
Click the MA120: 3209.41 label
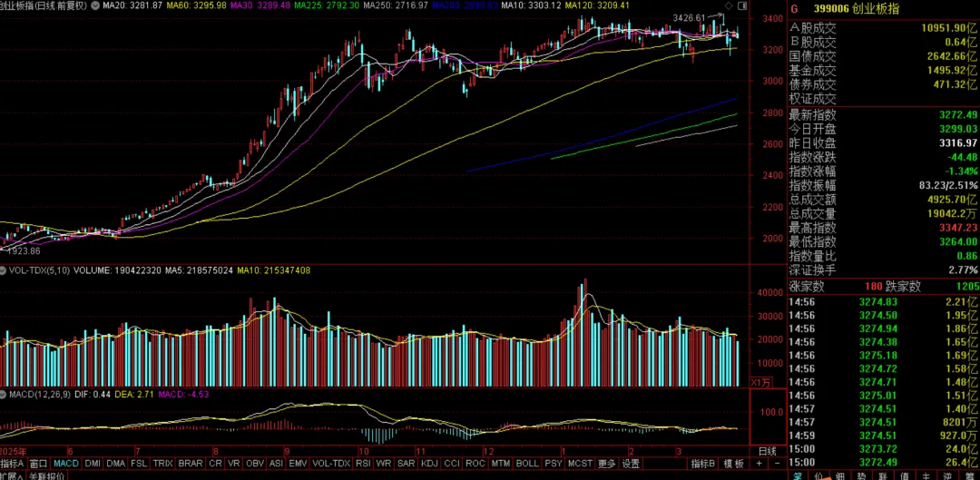click(595, 5)
